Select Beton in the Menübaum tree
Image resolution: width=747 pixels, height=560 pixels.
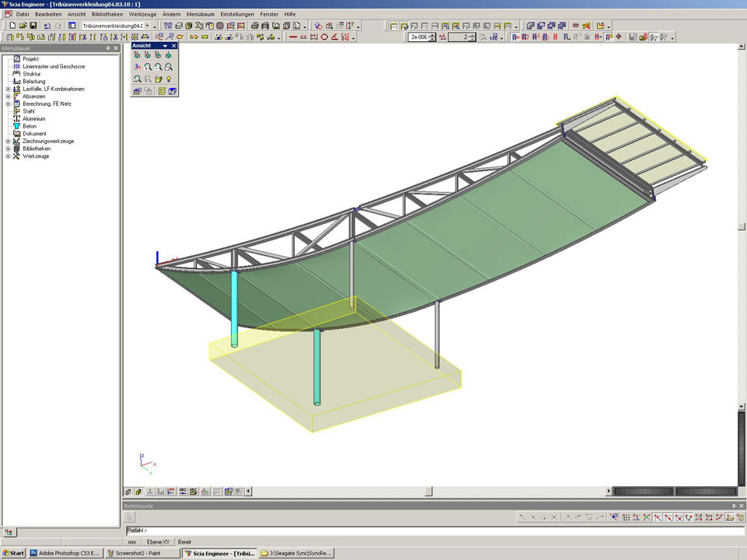(x=30, y=126)
